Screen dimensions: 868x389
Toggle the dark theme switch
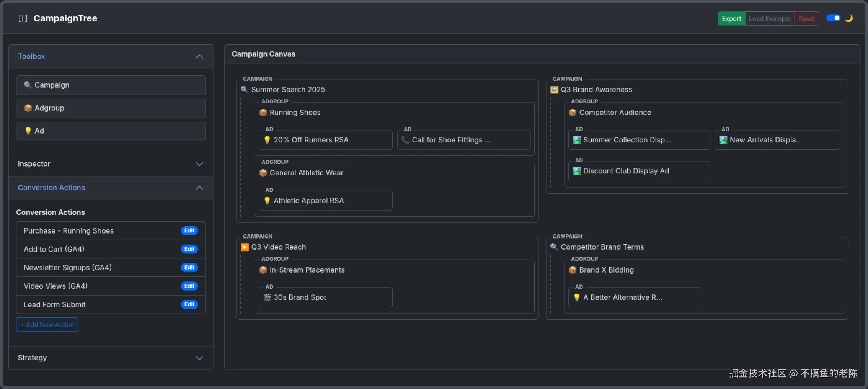[833, 18]
